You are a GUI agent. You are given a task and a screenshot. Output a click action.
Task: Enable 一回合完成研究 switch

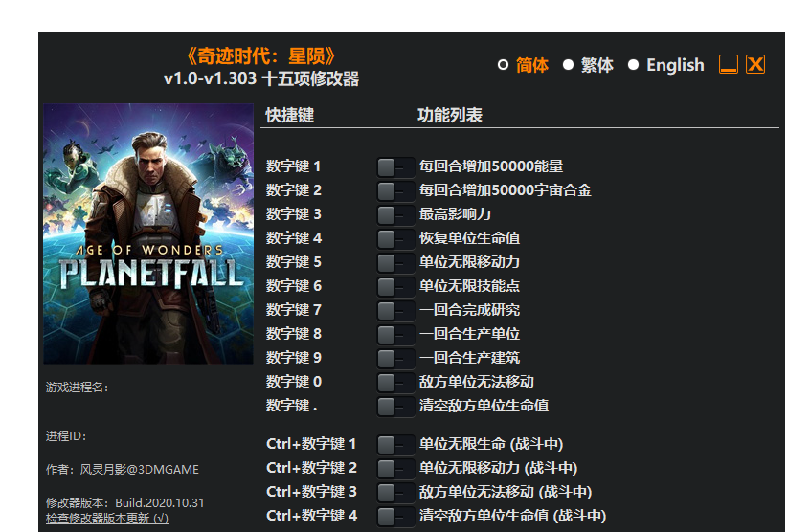pyautogui.click(x=395, y=311)
